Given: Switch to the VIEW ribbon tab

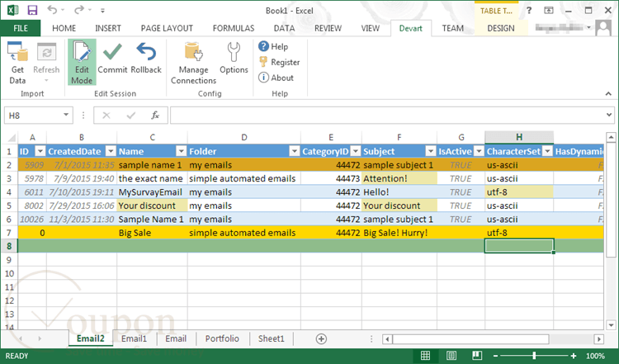Looking at the screenshot, I should [370, 28].
